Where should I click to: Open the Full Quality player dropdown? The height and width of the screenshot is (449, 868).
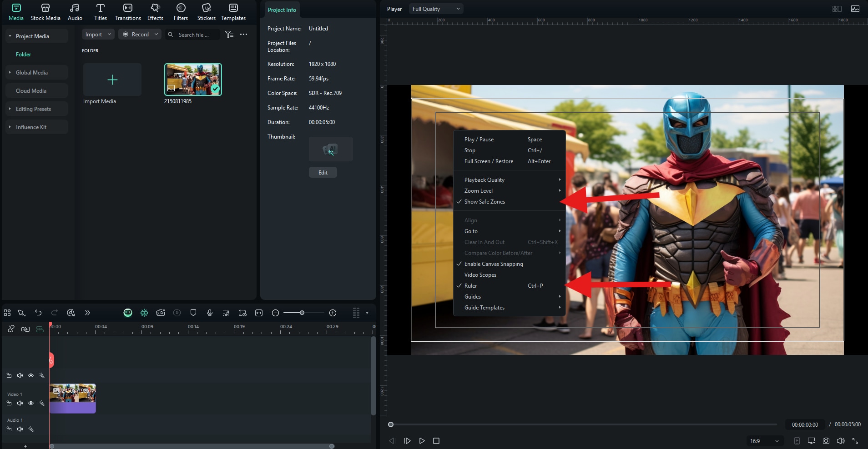(436, 9)
